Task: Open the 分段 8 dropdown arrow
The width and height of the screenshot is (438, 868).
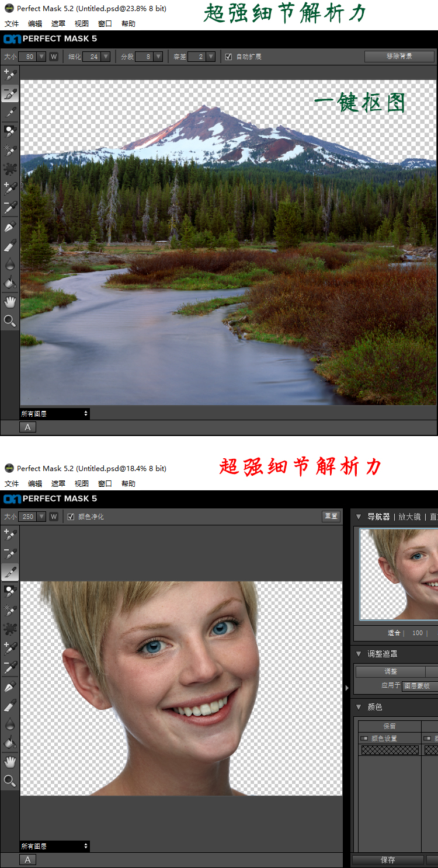Action: pyautogui.click(x=158, y=57)
